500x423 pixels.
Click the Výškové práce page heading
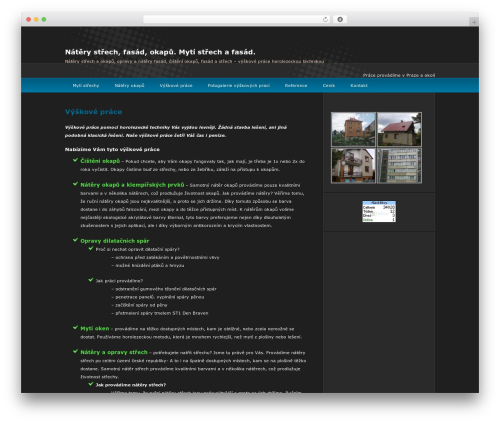click(93, 112)
